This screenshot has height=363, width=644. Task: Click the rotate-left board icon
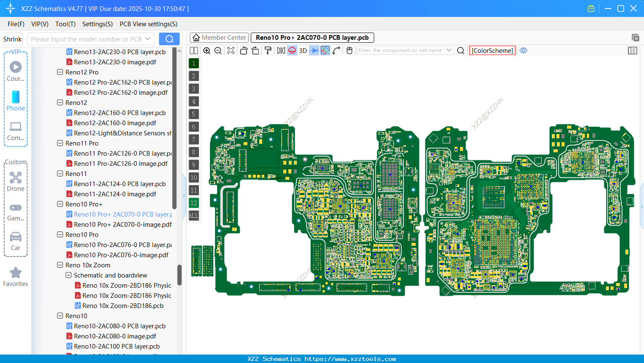(244, 50)
